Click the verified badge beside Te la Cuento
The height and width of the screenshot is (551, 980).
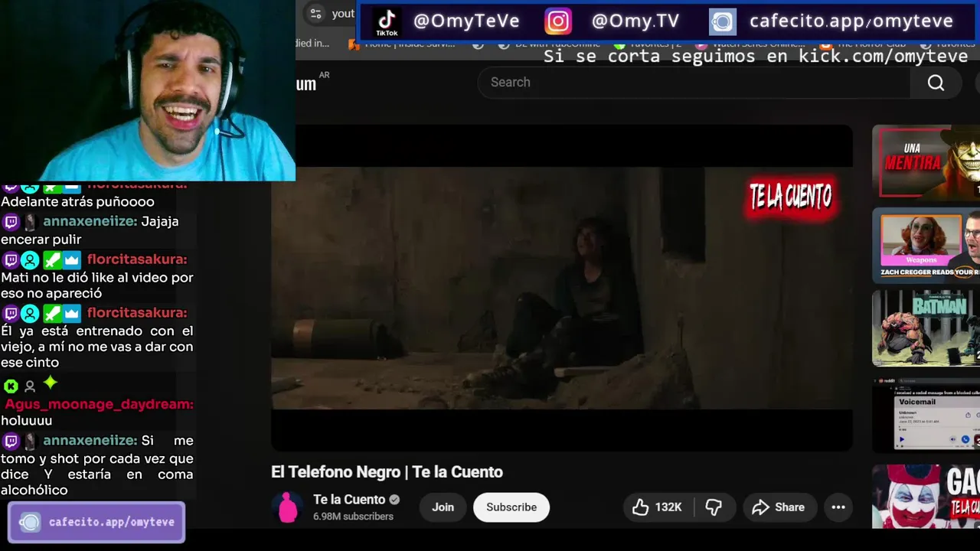coord(394,500)
